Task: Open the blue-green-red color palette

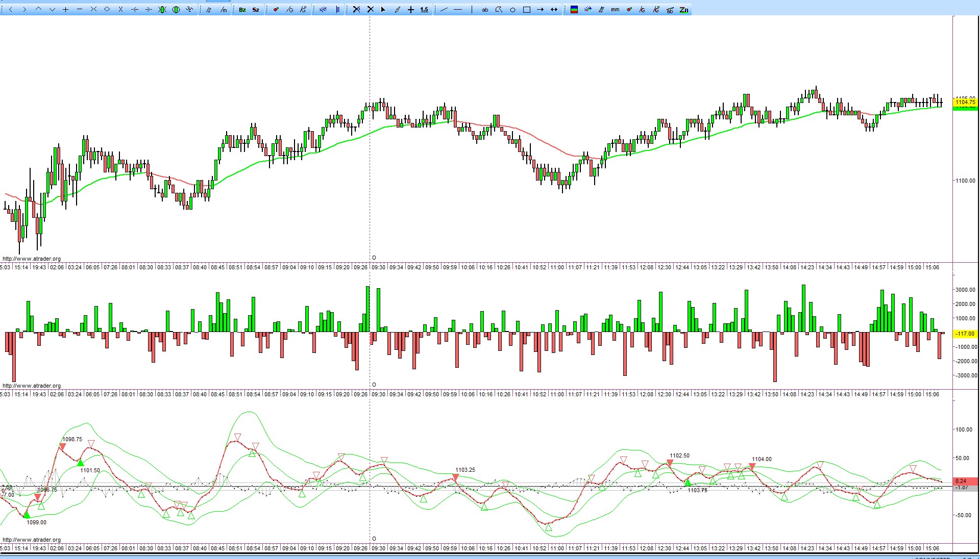Action: [574, 9]
